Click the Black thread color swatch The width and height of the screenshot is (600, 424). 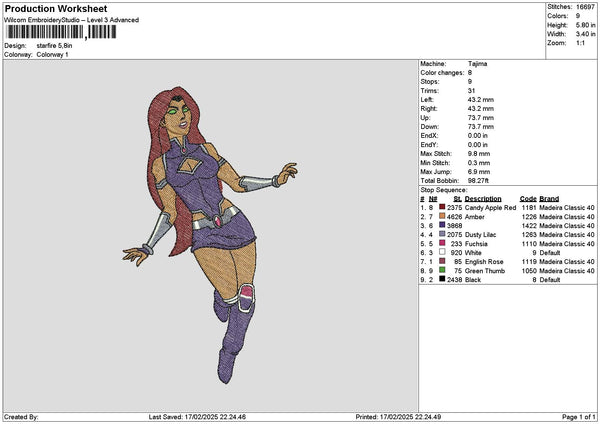[x=440, y=280]
